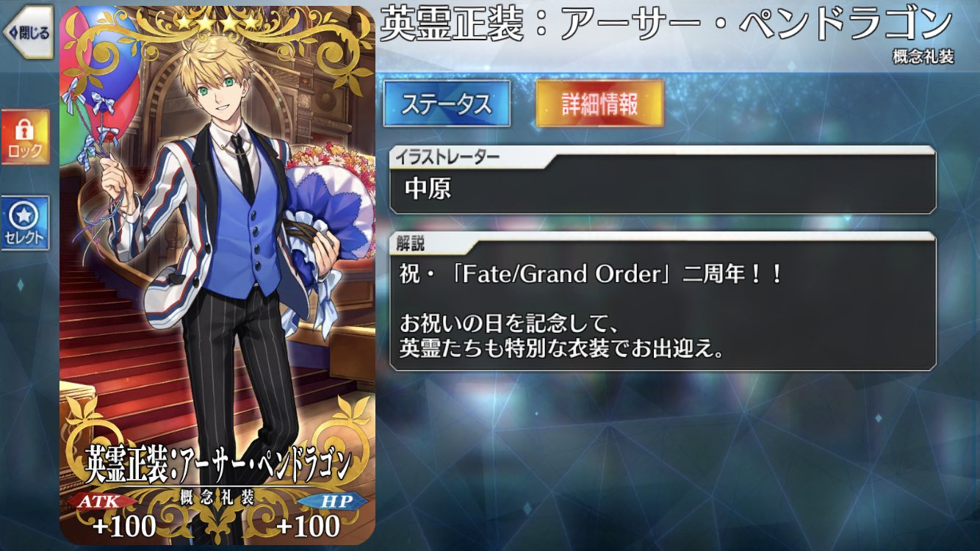Screen dimensions: 980x551
Task: Switch to the 詳細情報 tab
Action: (599, 104)
